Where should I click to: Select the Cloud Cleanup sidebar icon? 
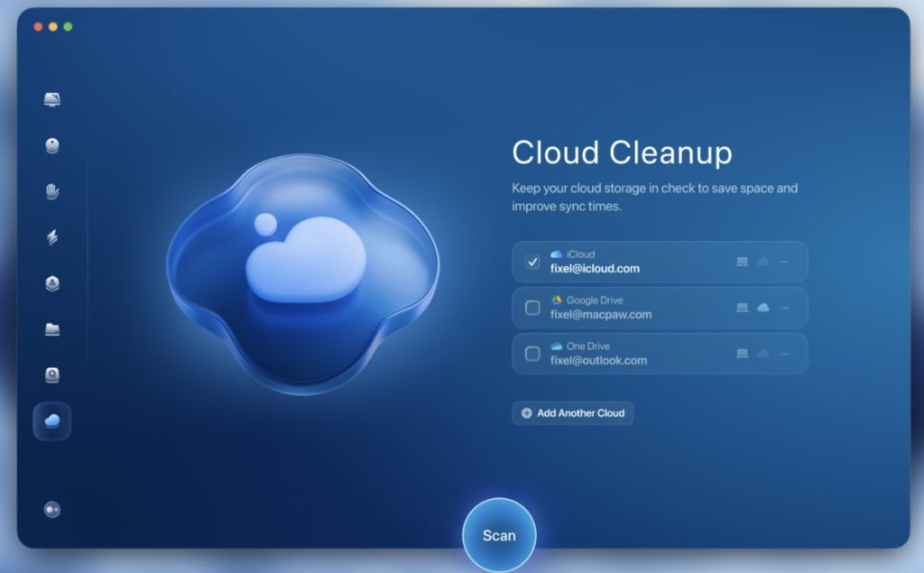52,421
